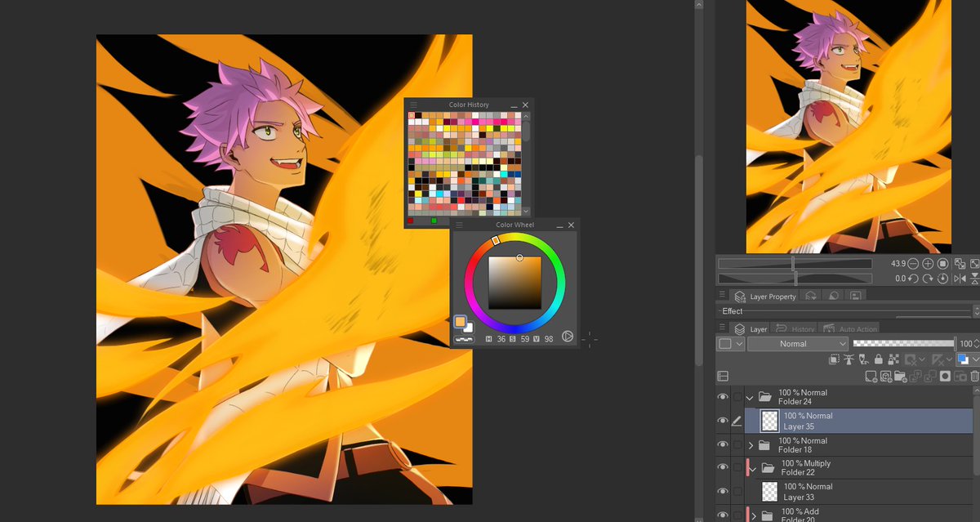Click the fit to navigator icon

[x=960, y=264]
